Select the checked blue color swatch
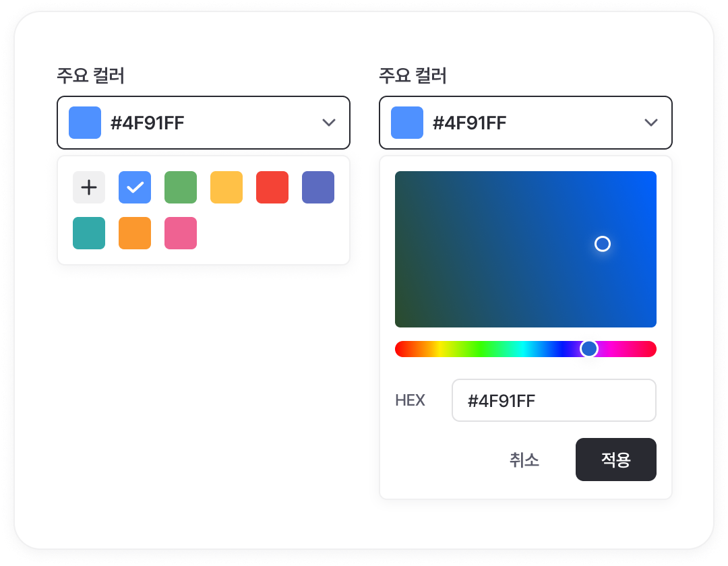This screenshot has height=566, width=728. click(135, 187)
